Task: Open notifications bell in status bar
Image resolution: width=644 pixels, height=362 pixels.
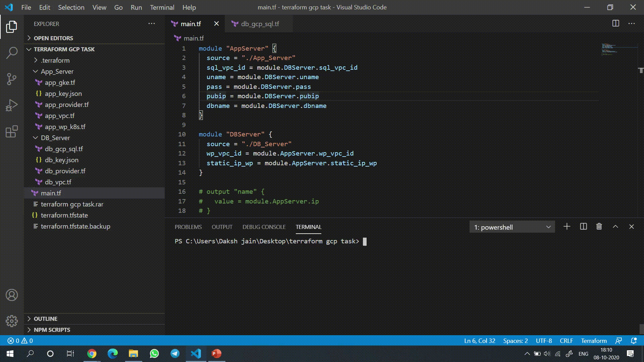Action: (634, 341)
